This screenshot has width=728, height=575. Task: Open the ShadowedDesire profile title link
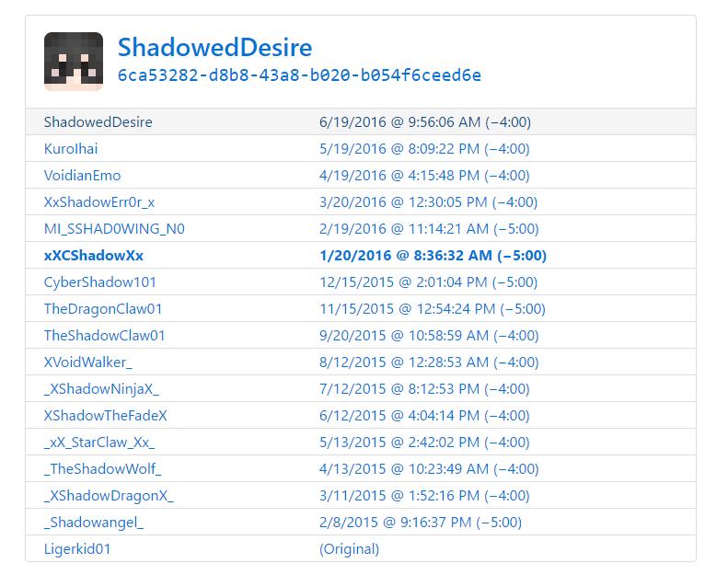point(215,47)
